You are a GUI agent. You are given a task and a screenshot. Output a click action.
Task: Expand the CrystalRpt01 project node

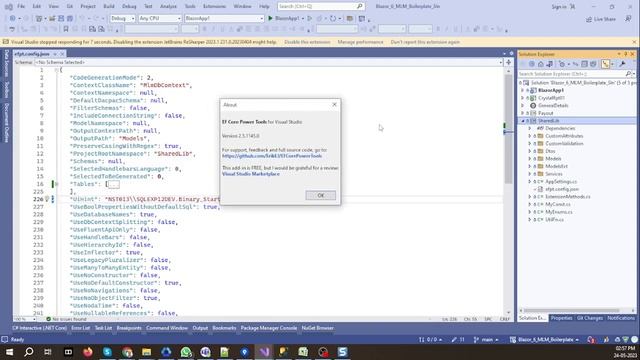pos(522,98)
